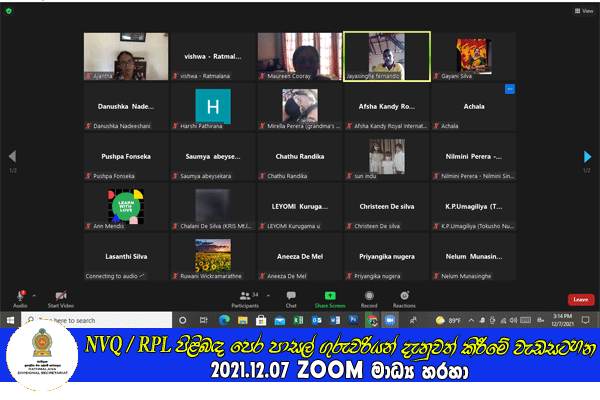Click Lasanthi Silva's name tile
Screen dimensions: 600x400
126,257
